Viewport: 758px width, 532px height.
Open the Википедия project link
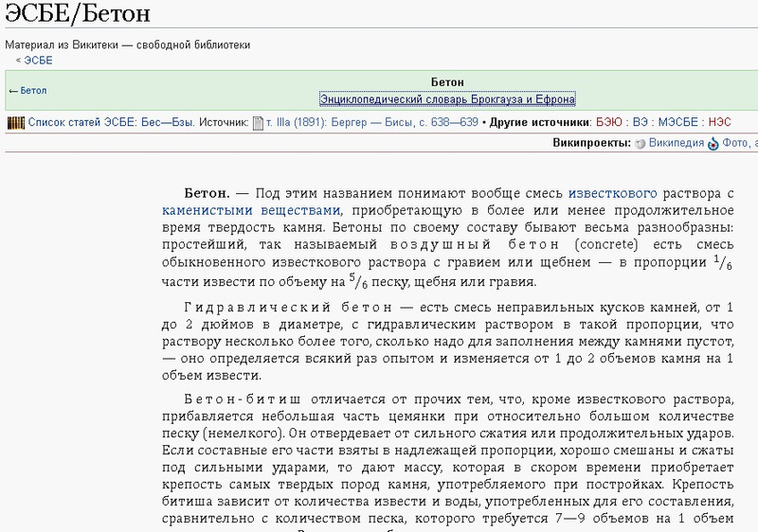point(677,144)
